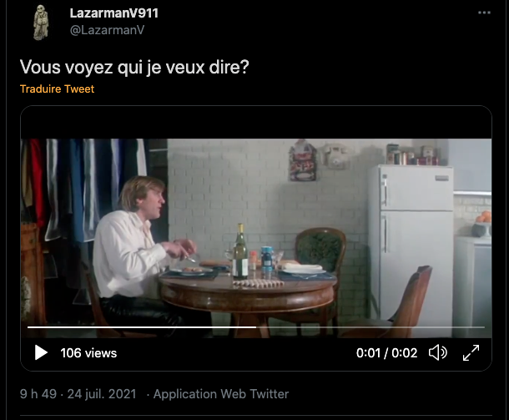The height and width of the screenshot is (420, 509).
Task: Click the LazarmanV911 profile avatar
Action: pos(41,23)
